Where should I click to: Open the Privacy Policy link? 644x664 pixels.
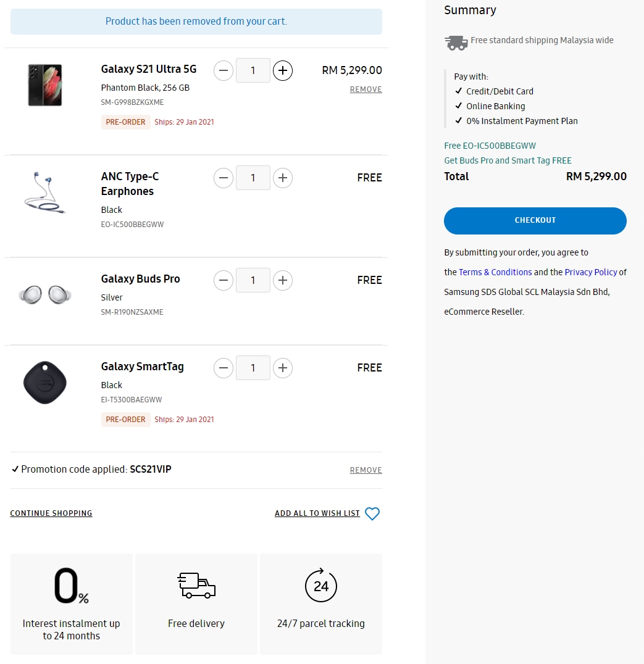[590, 272]
